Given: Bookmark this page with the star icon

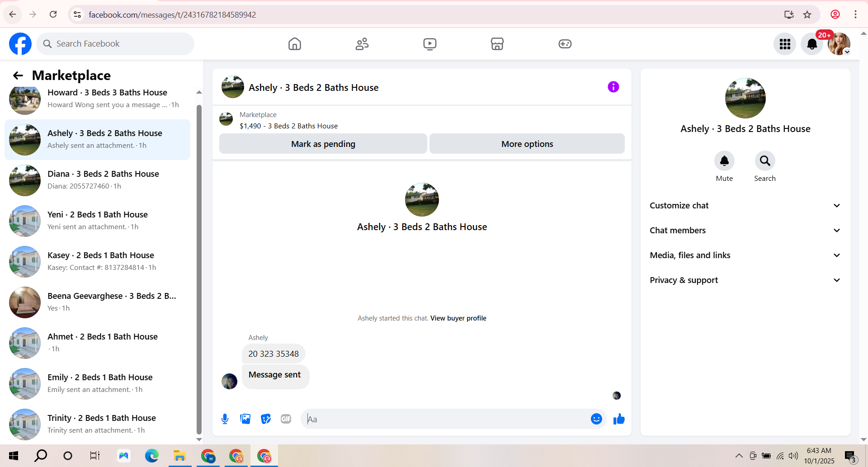Looking at the screenshot, I should [807, 14].
